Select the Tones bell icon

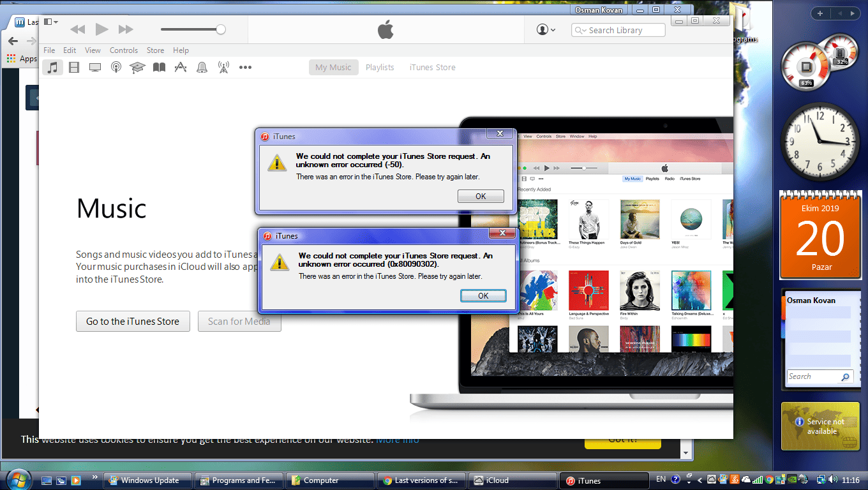[x=202, y=67]
